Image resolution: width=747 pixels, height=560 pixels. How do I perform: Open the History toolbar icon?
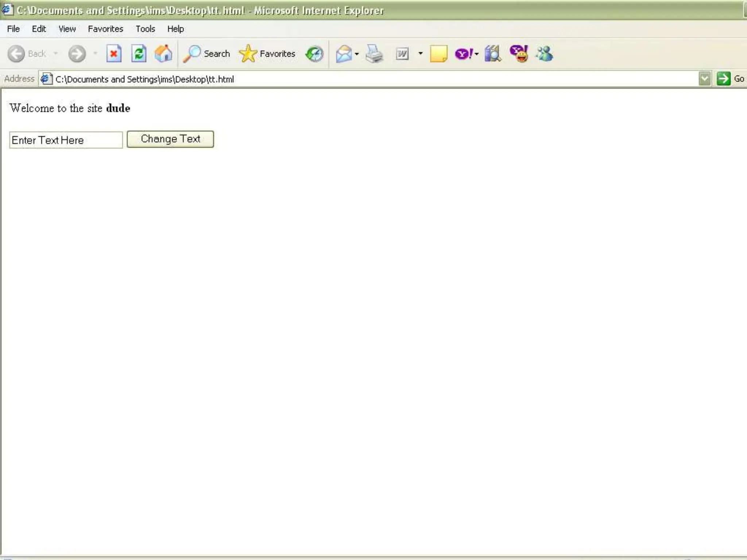click(x=314, y=54)
